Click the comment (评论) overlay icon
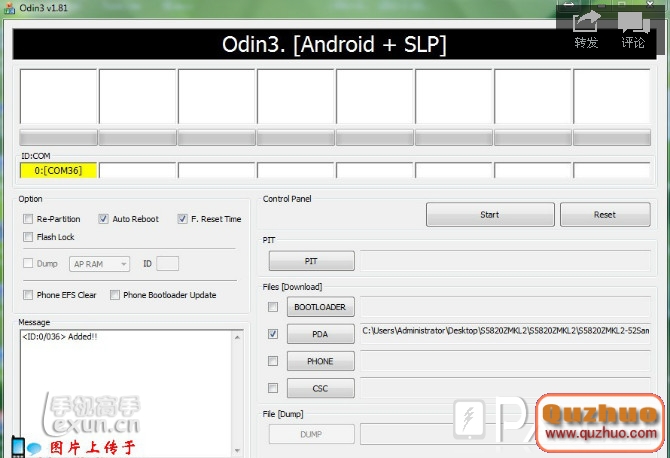Screen dimensions: 670x458 pyautogui.click(x=633, y=30)
